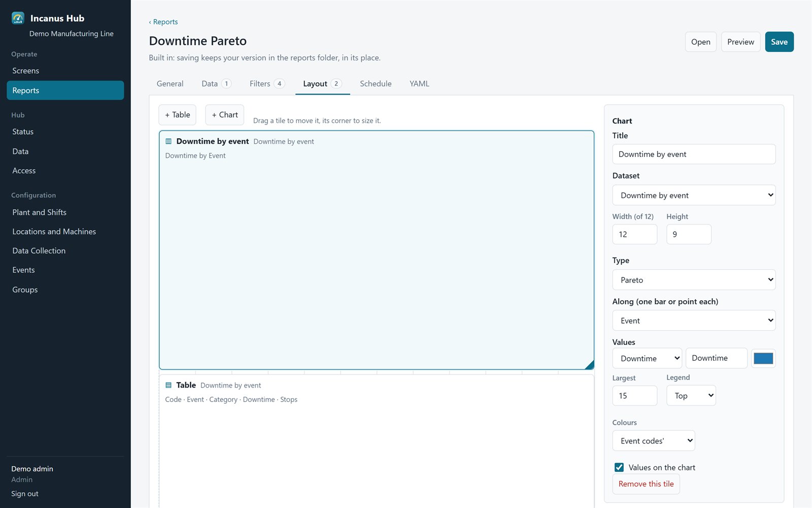Open the Values dropdown showing Downtime

coord(647,358)
